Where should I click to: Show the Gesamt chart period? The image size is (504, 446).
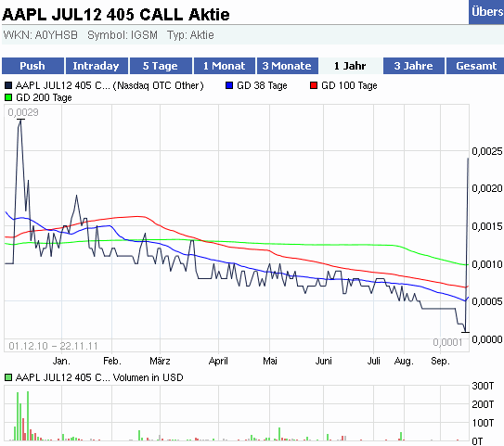click(476, 66)
